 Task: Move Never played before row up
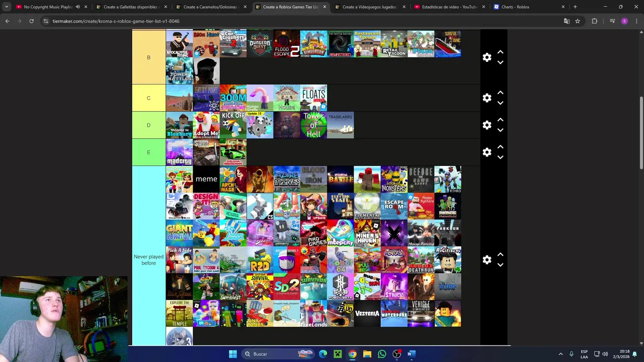pyautogui.click(x=500, y=255)
